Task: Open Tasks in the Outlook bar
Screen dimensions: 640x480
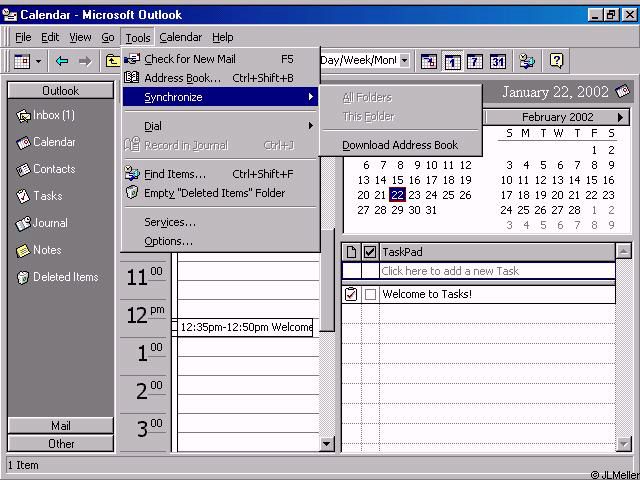Action: coord(39,196)
